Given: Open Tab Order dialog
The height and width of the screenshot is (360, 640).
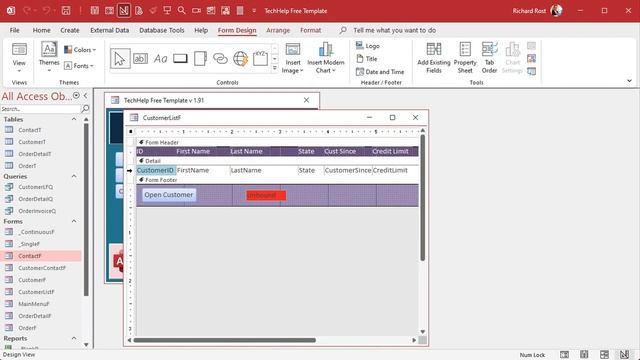Looking at the screenshot, I should click(489, 58).
